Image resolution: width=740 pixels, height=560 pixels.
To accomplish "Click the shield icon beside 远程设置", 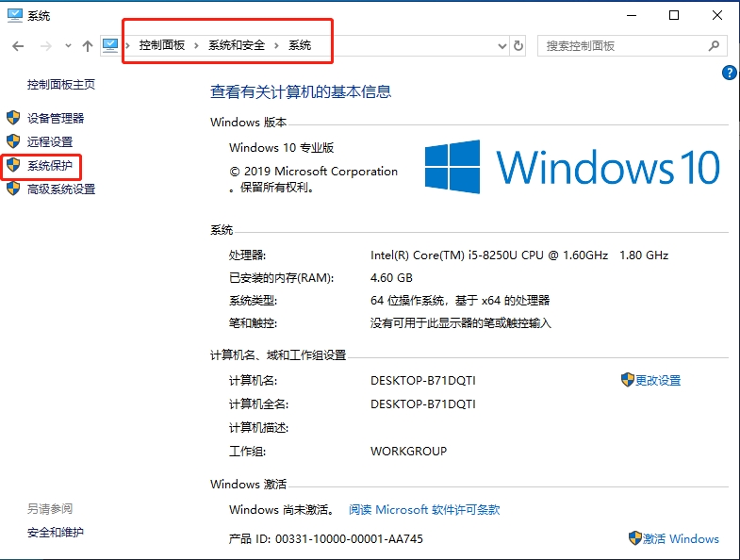I will tap(13, 141).
